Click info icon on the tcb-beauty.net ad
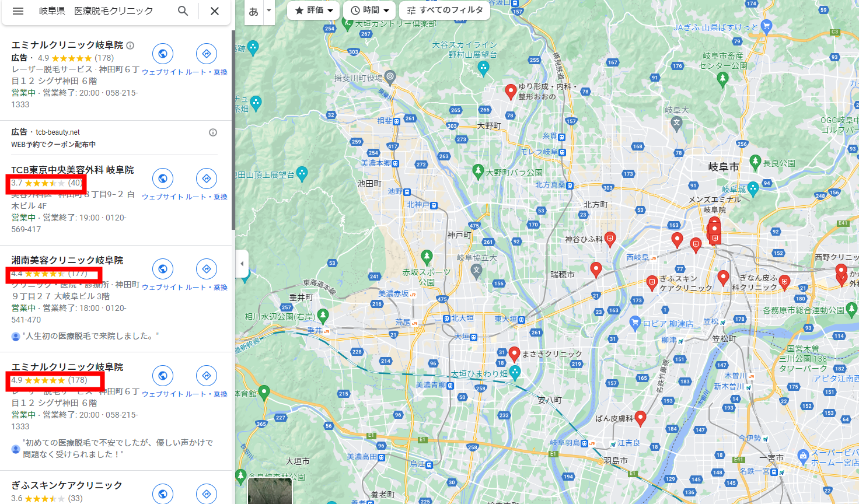Viewport: 859px width, 504px height. pyautogui.click(x=213, y=132)
